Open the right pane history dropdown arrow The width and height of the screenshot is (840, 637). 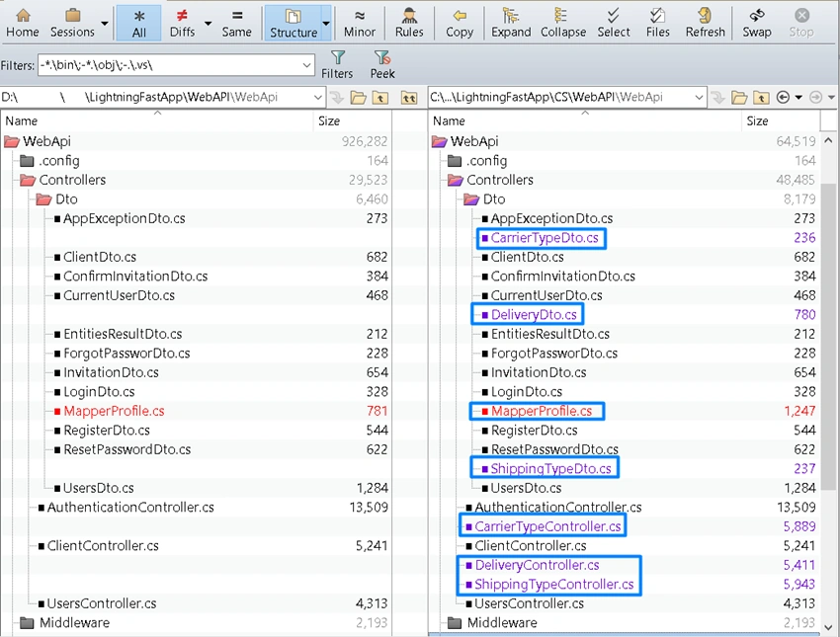[798, 98]
